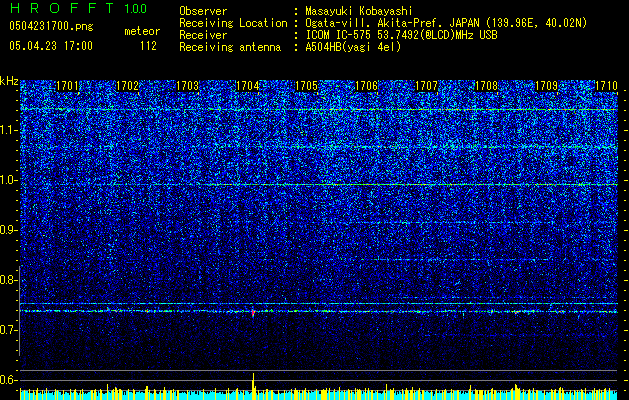Click the observer name Masayuki Kobayashi
The height and width of the screenshot is (400, 629).
359,11
